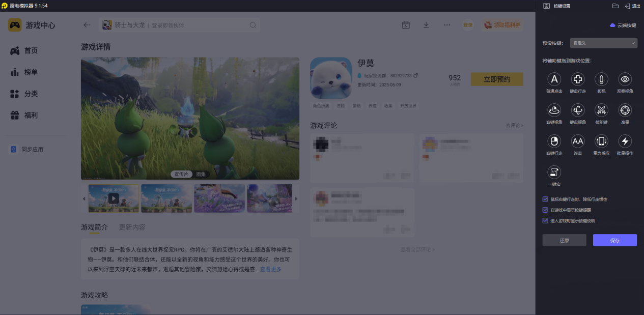Toggle off 进入游戏时显示按键说明
644x315 pixels.
click(545, 220)
